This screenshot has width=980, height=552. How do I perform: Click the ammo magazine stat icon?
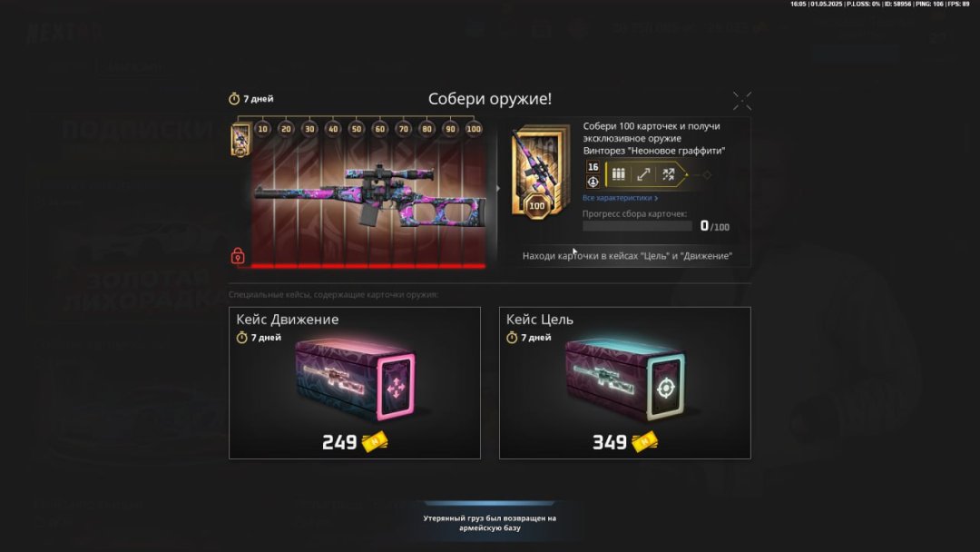[618, 174]
